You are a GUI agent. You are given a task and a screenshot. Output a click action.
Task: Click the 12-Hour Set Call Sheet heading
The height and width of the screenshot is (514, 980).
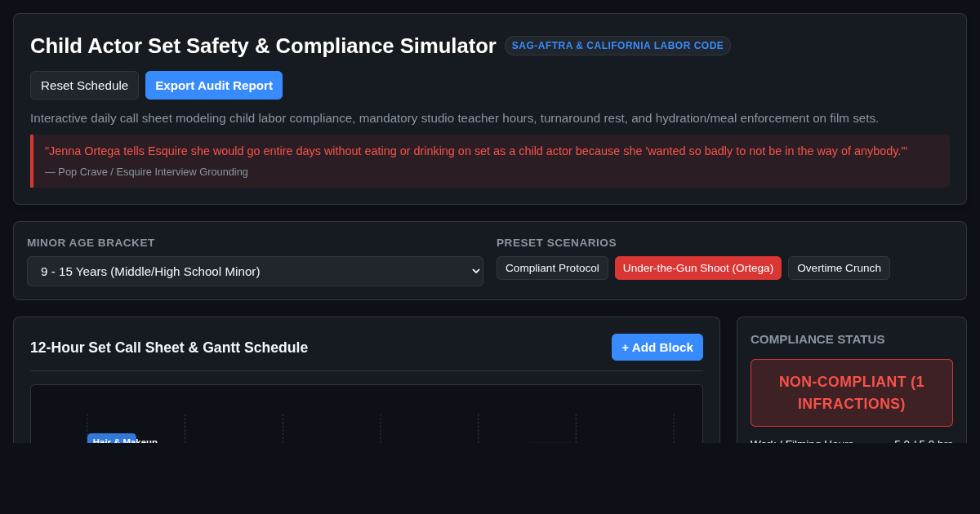coord(169,348)
